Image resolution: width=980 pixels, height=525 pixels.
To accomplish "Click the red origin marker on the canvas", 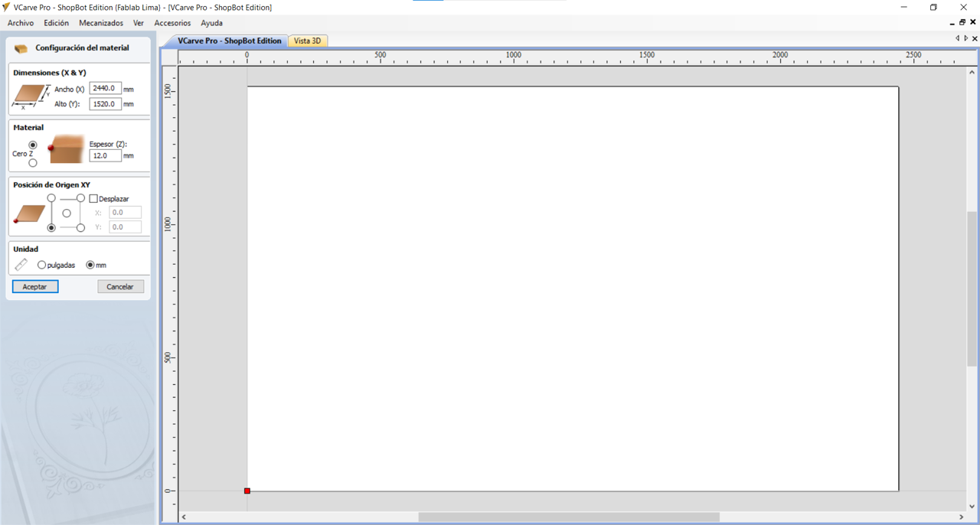I will tap(247, 491).
